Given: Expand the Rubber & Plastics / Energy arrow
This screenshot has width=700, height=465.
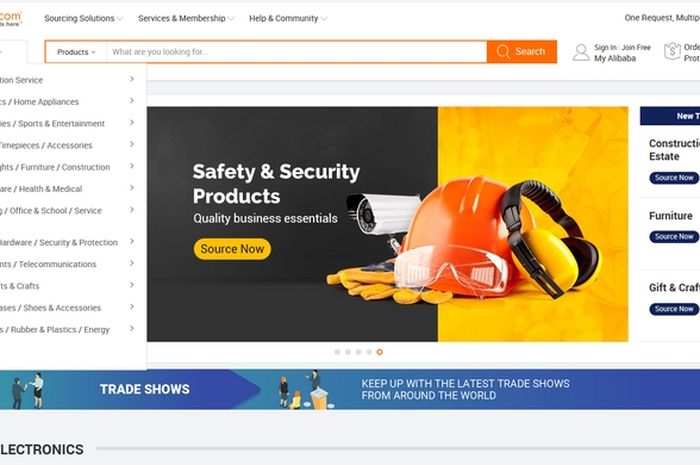Looking at the screenshot, I should (132, 328).
